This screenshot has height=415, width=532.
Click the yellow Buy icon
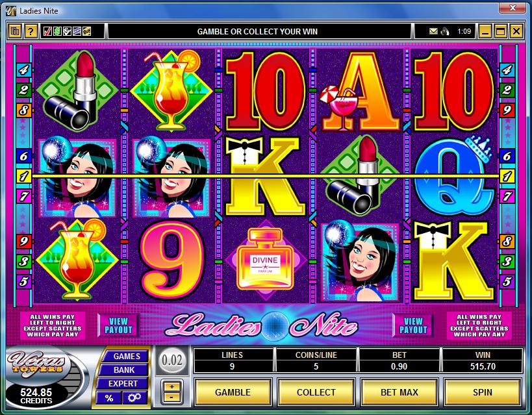pyautogui.click(x=87, y=32)
